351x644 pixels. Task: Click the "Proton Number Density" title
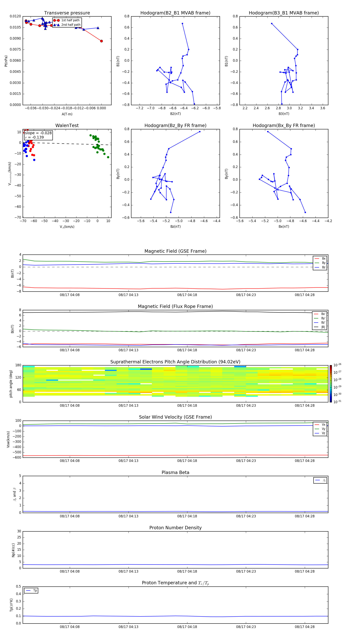175,528
